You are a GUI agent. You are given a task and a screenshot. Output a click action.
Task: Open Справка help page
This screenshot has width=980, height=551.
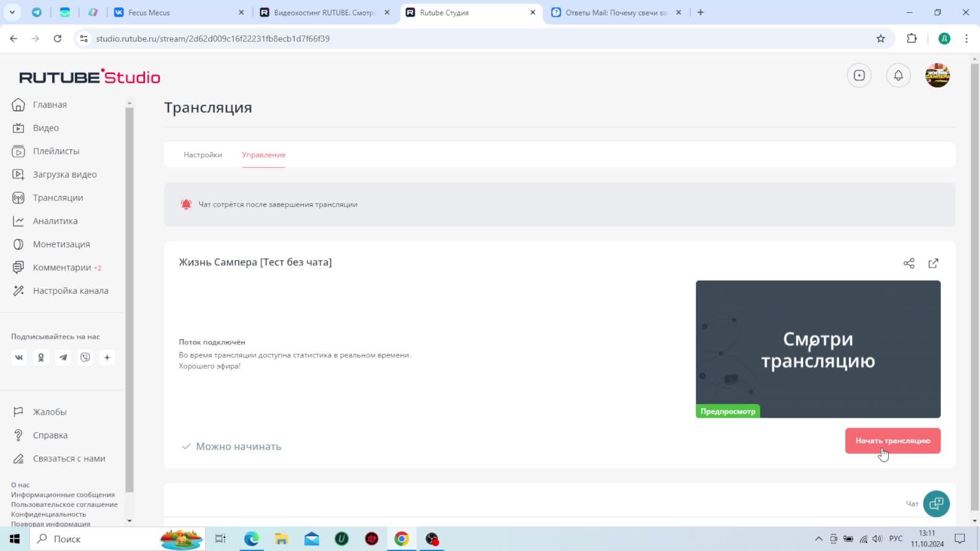tap(40, 435)
